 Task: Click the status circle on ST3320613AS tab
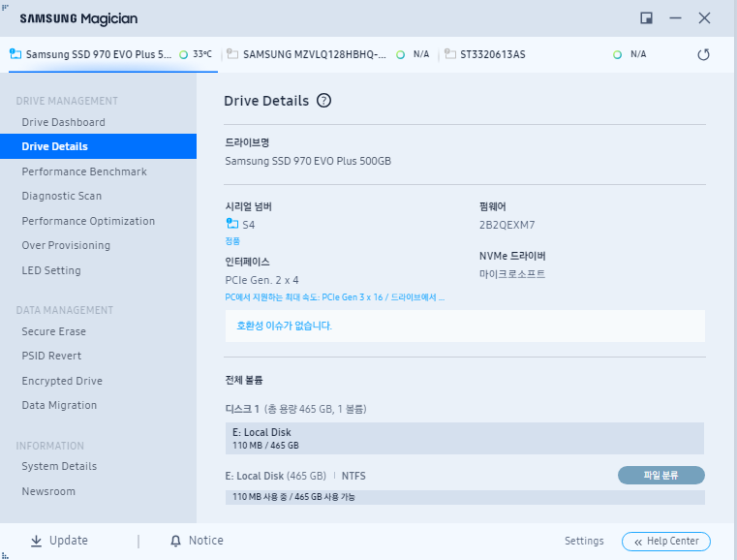pos(617,54)
